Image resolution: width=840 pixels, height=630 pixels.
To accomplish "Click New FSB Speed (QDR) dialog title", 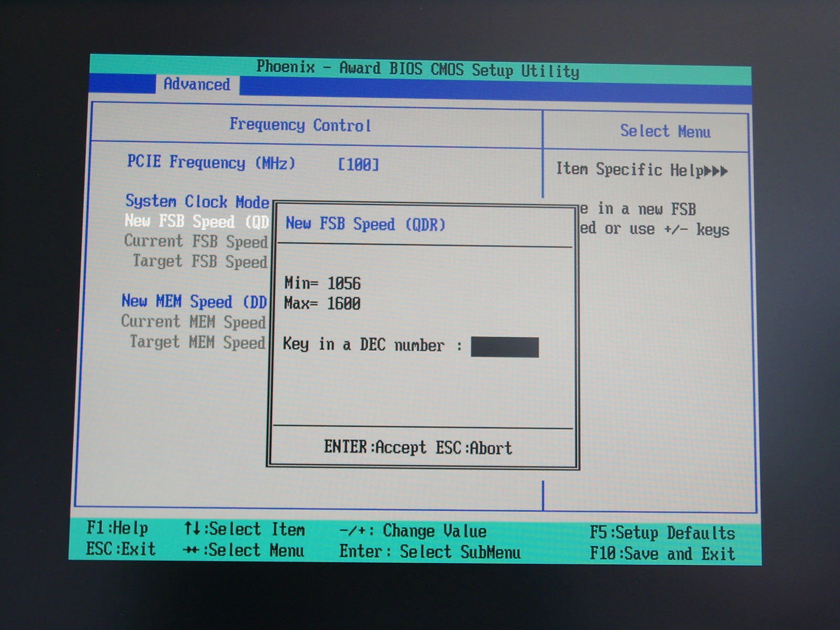I will (365, 224).
